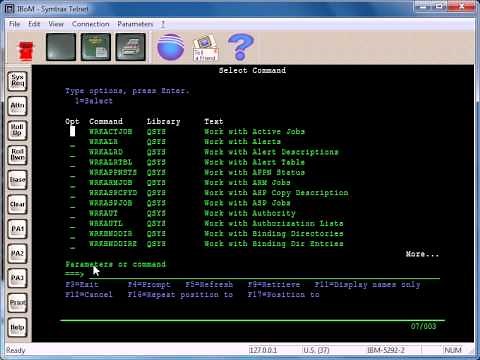Click the 'Work with Binding Directories' text

coord(274,234)
